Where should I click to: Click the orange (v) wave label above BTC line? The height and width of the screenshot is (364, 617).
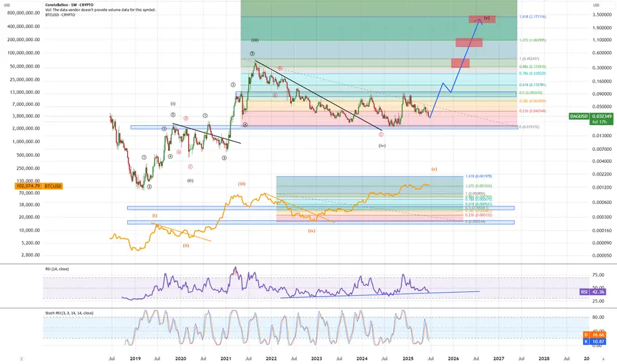(434, 169)
